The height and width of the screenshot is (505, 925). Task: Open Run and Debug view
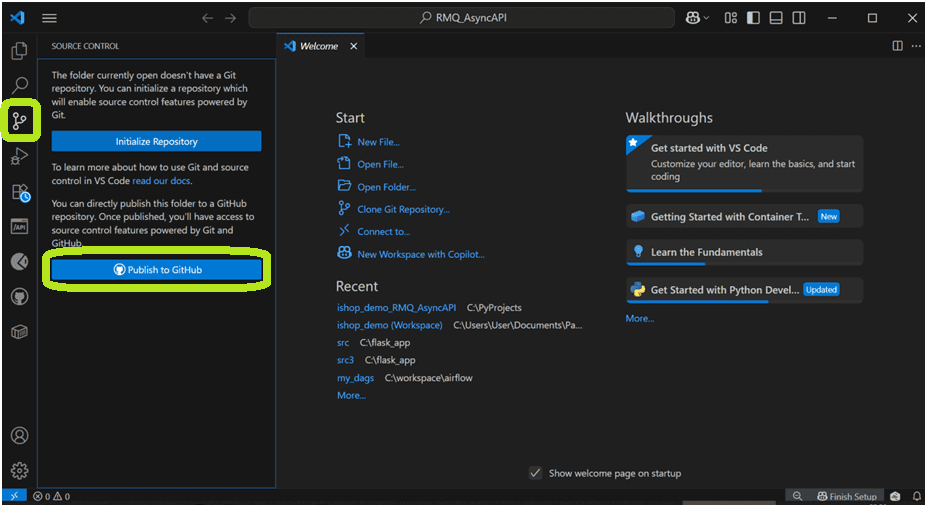[19, 157]
